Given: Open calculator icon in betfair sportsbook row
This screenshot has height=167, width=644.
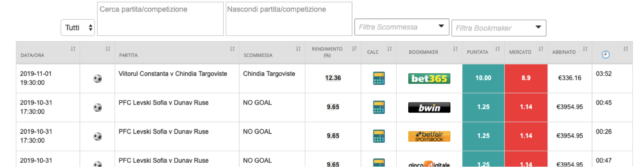Looking at the screenshot, I should (379, 136).
